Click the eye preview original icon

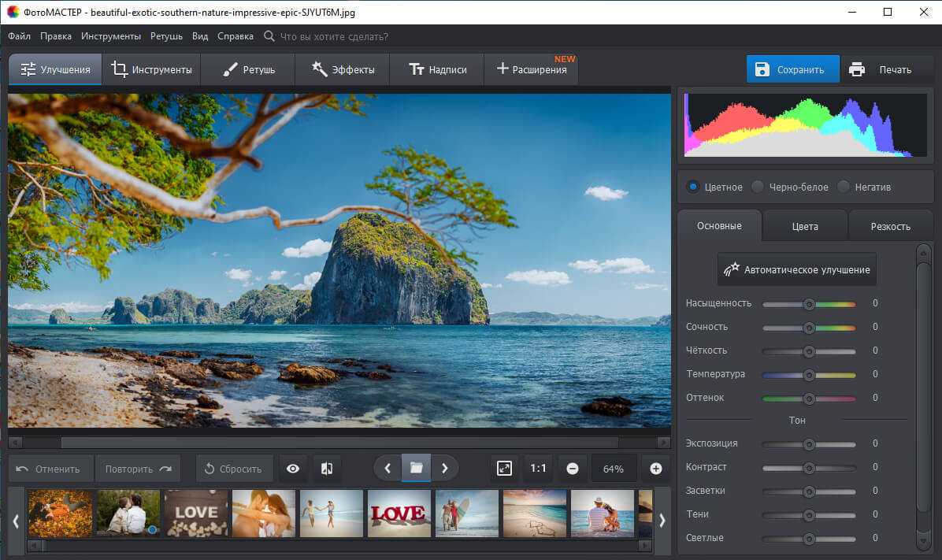293,469
